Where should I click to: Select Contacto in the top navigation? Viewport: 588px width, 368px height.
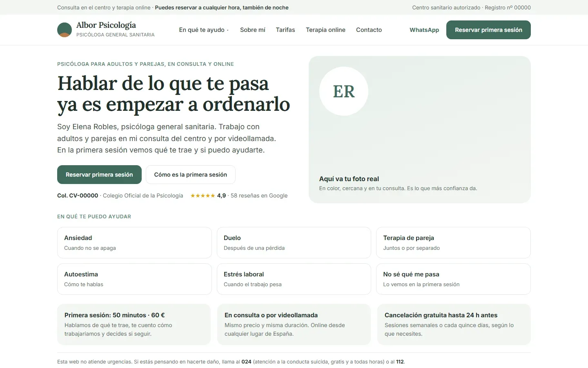pos(369,30)
